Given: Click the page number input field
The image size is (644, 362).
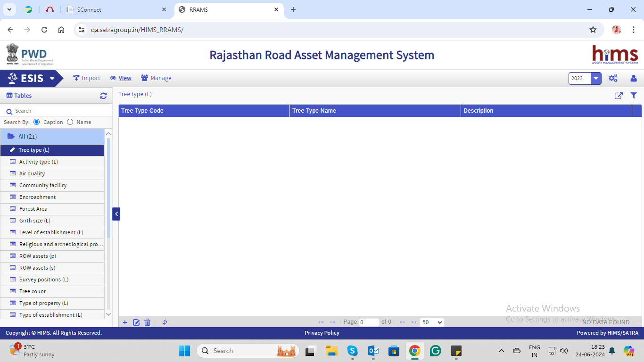Looking at the screenshot, I should tap(369, 322).
